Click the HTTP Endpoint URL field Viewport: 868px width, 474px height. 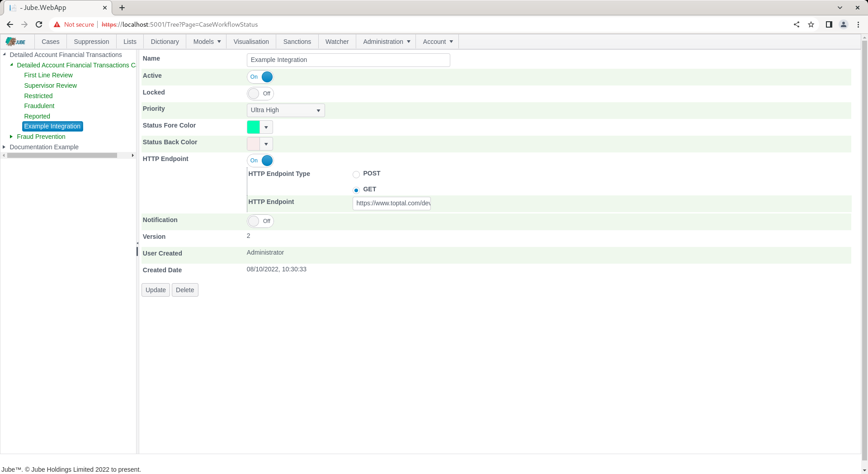coord(392,204)
